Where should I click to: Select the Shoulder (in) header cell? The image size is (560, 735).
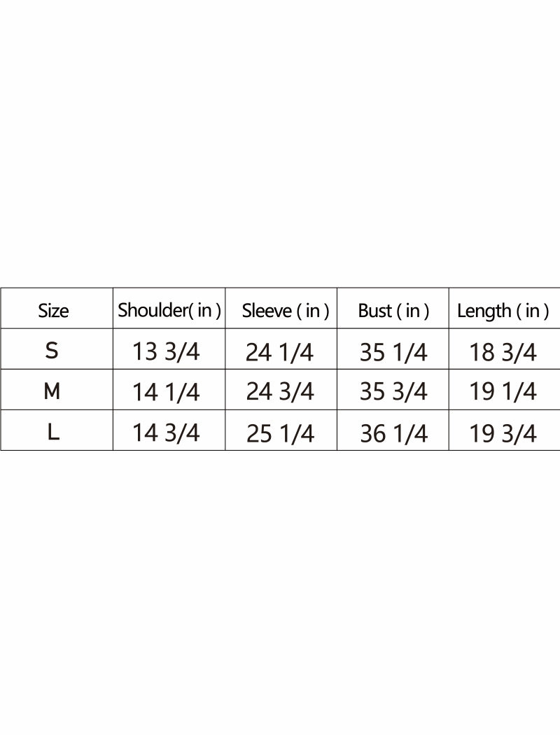pyautogui.click(x=169, y=310)
